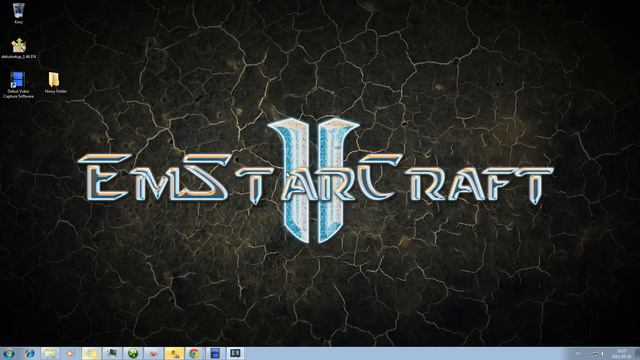
Task: Select the new folder on the desktop
Action: coord(55,83)
